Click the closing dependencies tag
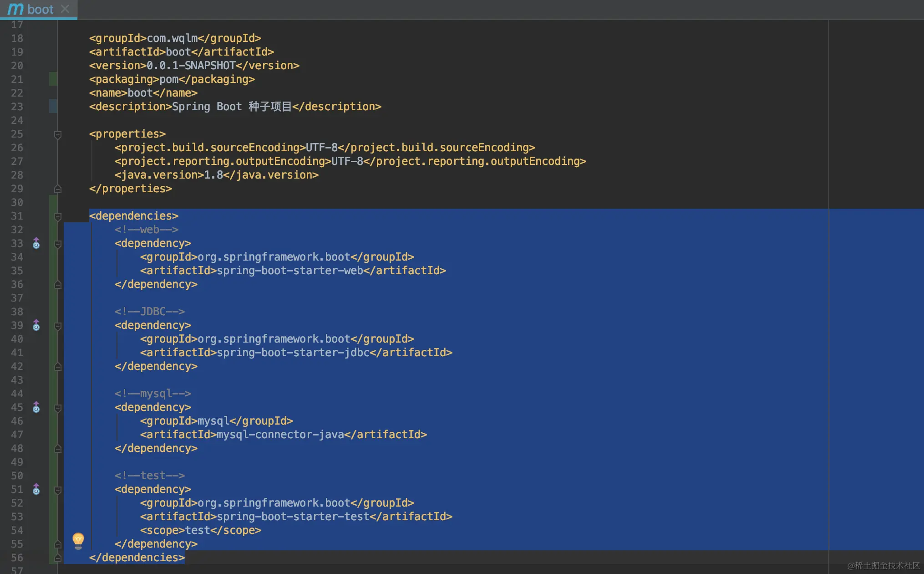Viewport: 924px width, 574px height. coord(137,558)
